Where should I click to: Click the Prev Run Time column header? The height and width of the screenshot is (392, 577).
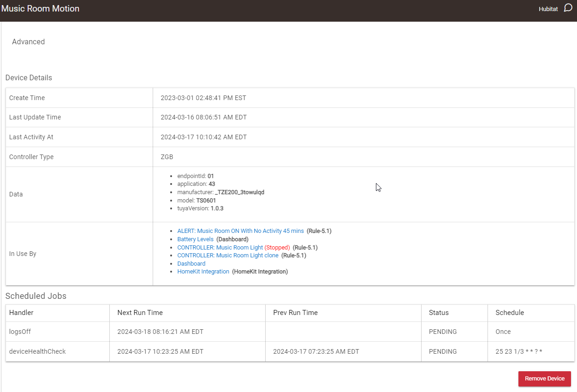(x=295, y=313)
